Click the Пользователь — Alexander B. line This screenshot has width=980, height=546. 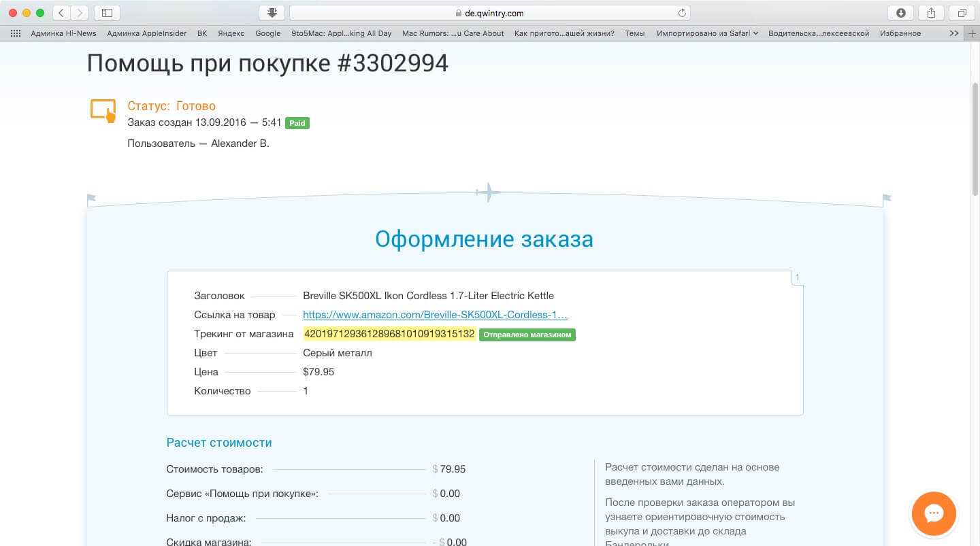[x=198, y=143]
